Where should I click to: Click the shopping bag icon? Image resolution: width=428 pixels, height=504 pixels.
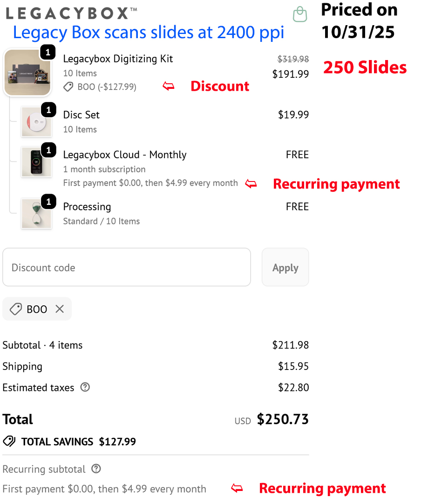click(299, 14)
